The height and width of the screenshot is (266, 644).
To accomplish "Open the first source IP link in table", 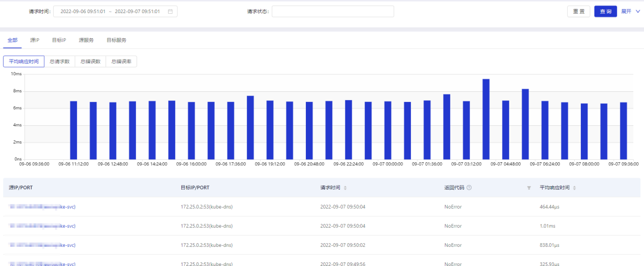I will point(42,207).
